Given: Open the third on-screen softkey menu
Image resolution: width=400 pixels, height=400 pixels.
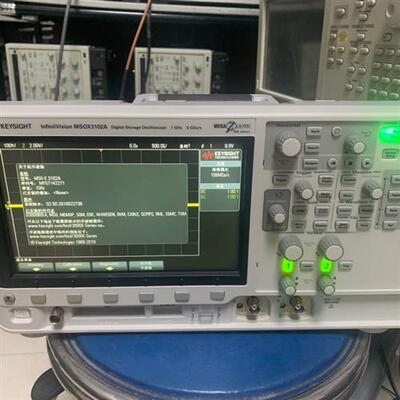Looking at the screenshot, I should click(109, 266).
